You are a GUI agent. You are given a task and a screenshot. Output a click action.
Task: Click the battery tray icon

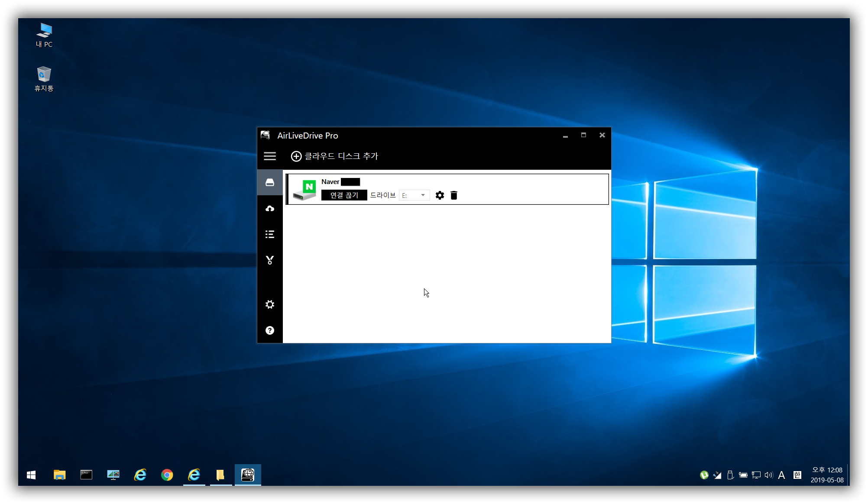(x=743, y=475)
